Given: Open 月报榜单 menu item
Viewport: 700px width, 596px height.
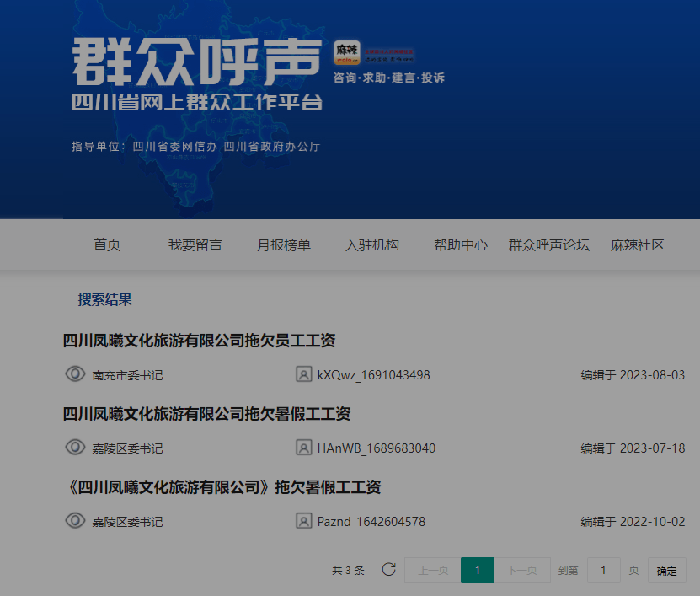Looking at the screenshot, I should tap(284, 245).
